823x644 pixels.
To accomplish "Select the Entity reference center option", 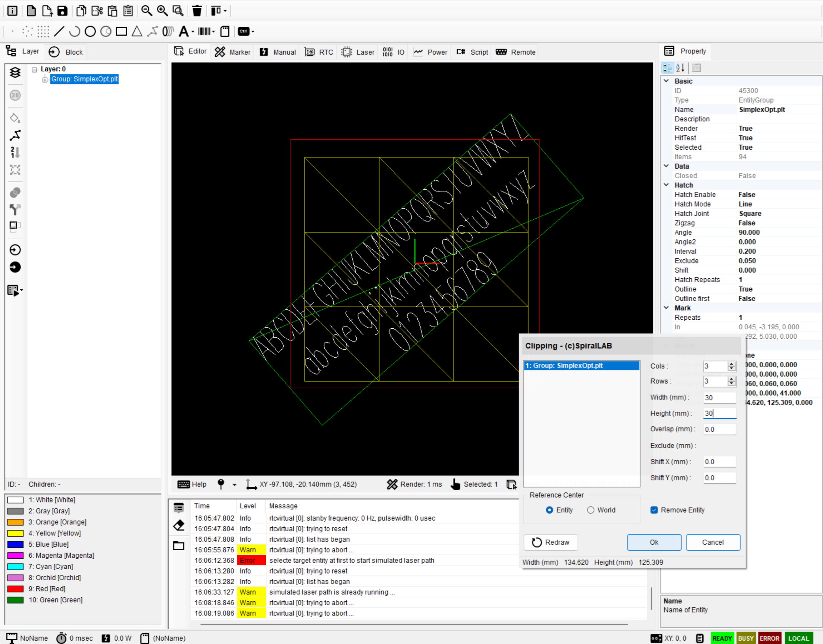I will pos(549,510).
